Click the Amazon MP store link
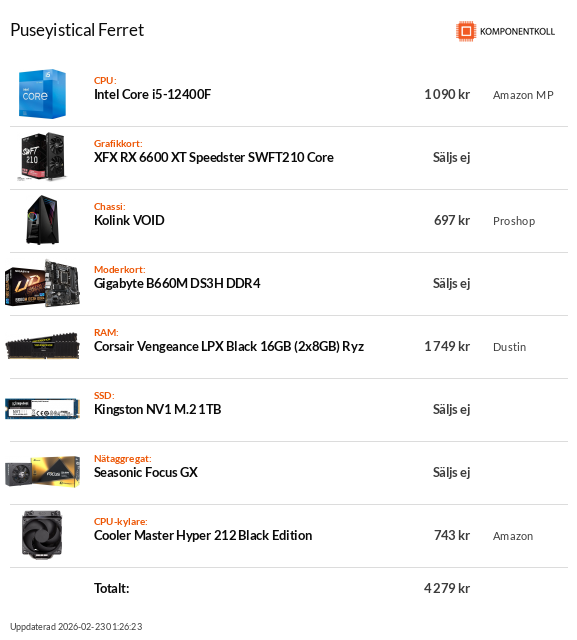 [523, 95]
